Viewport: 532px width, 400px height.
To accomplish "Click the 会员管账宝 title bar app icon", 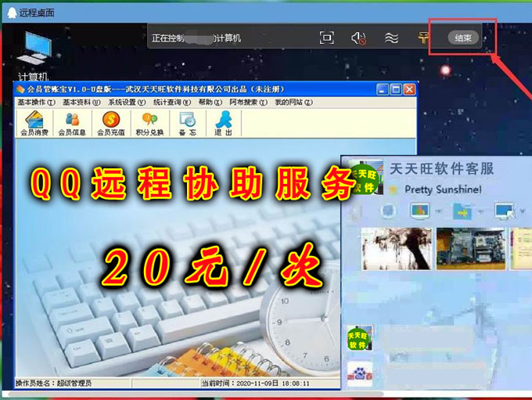I will point(20,89).
